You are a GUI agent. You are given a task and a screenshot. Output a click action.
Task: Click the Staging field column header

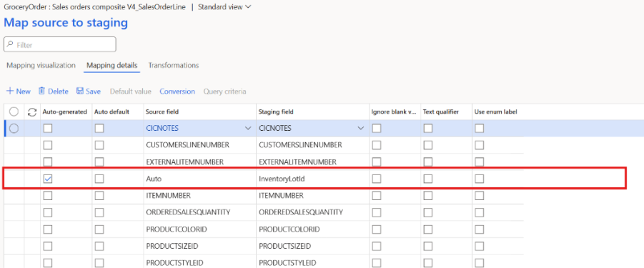(276, 111)
